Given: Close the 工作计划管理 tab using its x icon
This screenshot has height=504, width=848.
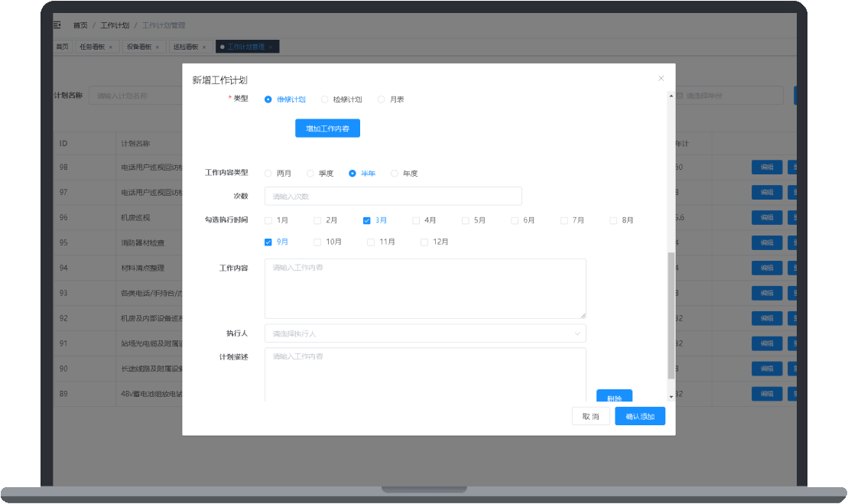Looking at the screenshot, I should tap(270, 47).
